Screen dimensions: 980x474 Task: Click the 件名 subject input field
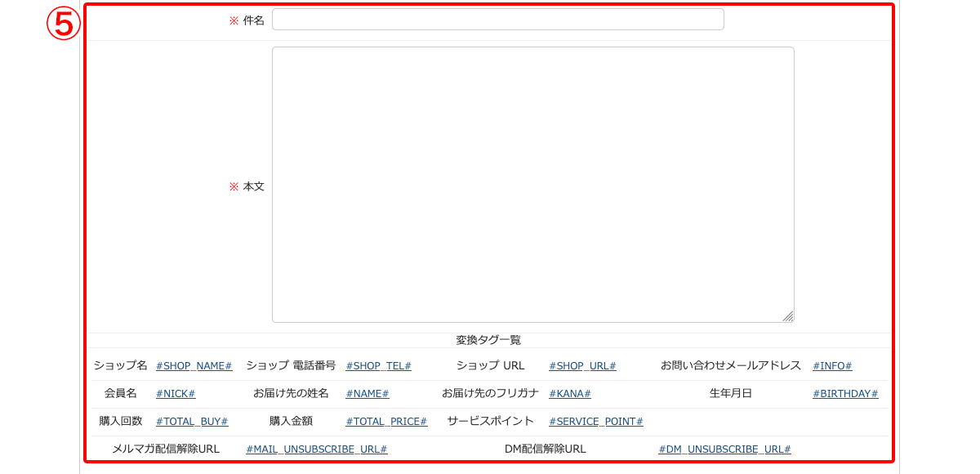pos(498,20)
